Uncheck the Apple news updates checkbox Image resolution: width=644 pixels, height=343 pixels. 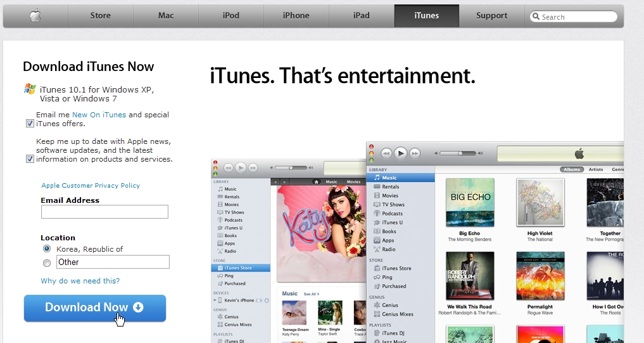[x=30, y=159]
